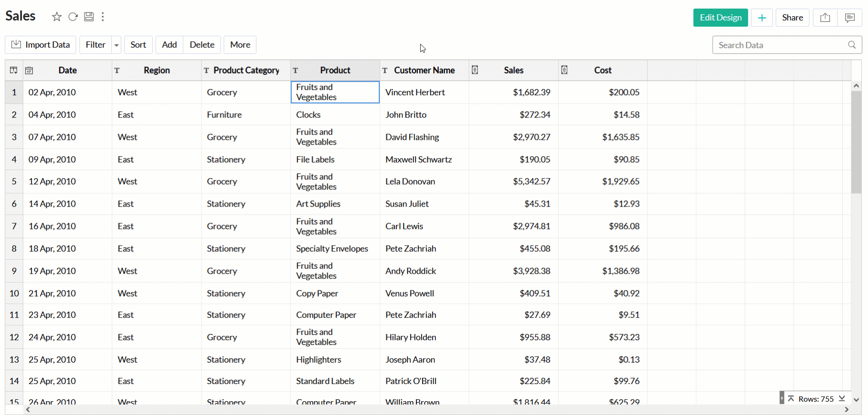Open the column chooser icon in header corner
The height and width of the screenshot is (415, 868).
click(x=14, y=70)
